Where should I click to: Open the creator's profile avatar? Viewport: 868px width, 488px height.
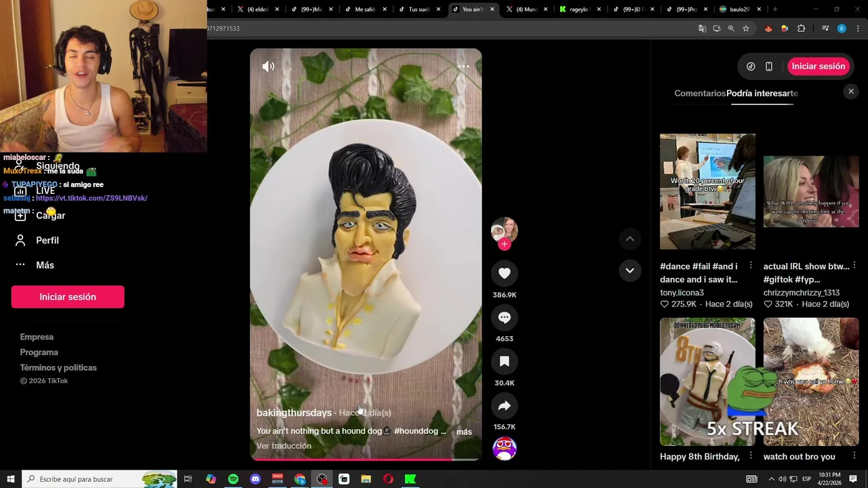(x=505, y=229)
